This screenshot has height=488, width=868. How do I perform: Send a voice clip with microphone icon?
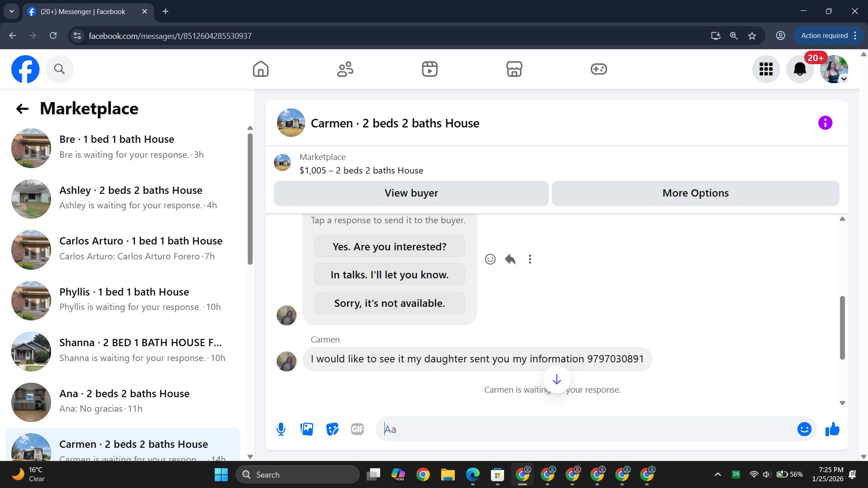pos(281,429)
